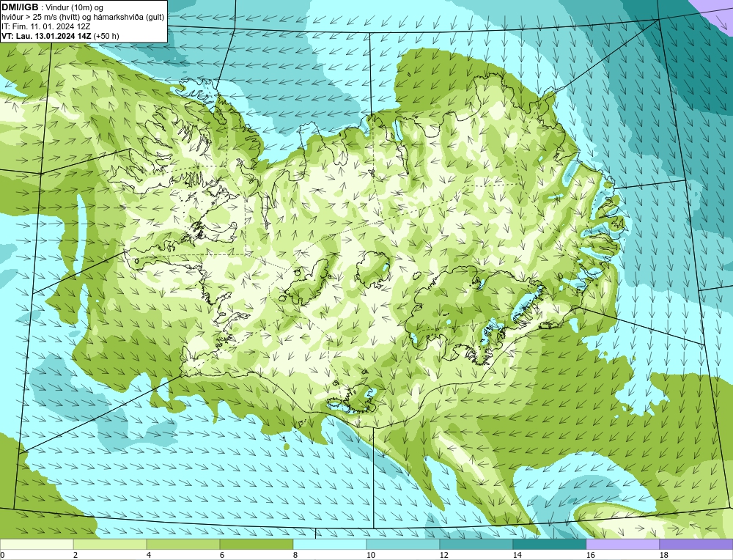Click the 0–2 m/s pale yellow legend swatch
This screenshot has height=560, width=733.
[37, 544]
